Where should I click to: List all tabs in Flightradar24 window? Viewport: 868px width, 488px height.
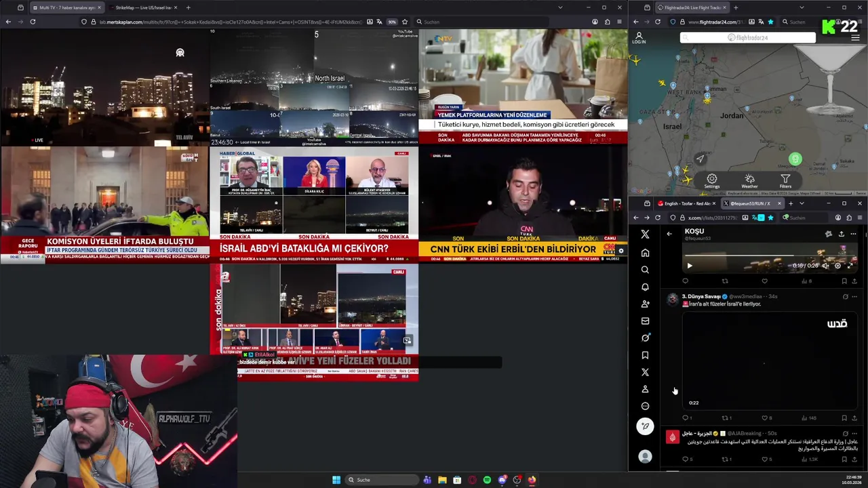coord(802,7)
